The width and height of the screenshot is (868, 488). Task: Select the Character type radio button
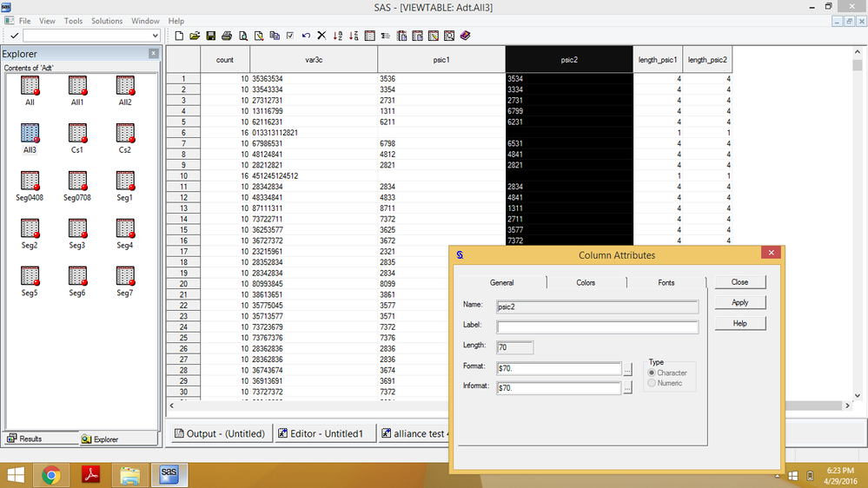point(653,373)
